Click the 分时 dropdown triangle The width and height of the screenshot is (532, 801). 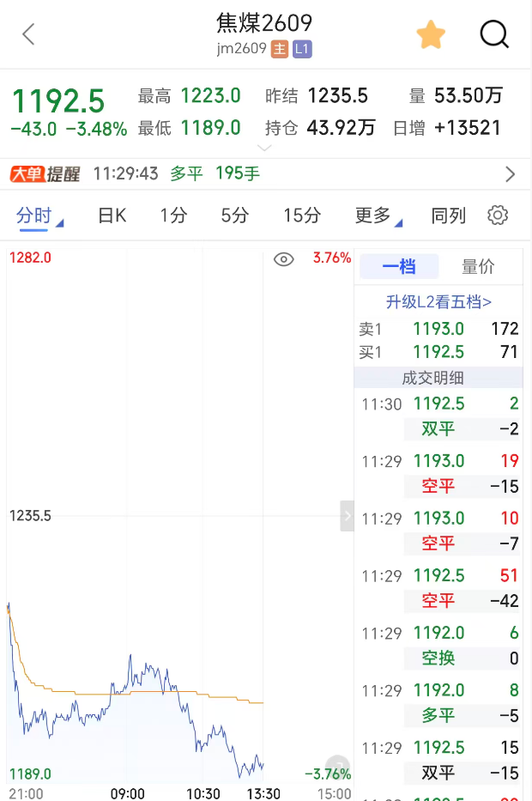coord(60,223)
